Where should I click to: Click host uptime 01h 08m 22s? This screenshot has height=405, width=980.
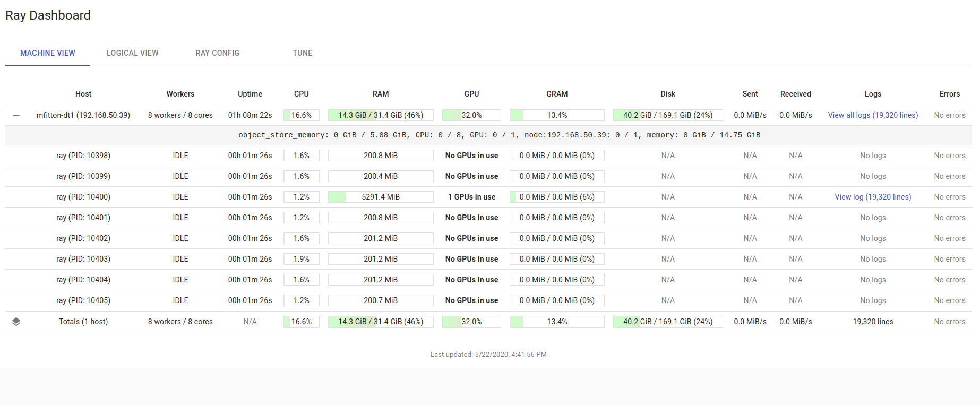click(x=250, y=115)
